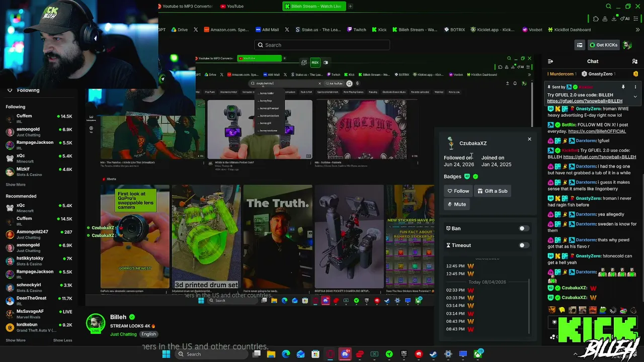Open Microsoft Edge from the taskbar
The width and height of the screenshot is (644, 362).
[286, 354]
